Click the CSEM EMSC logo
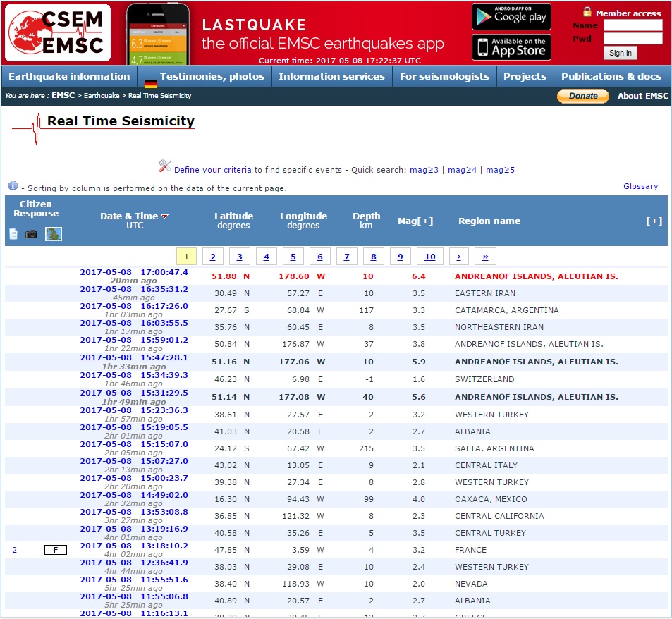 (58, 33)
